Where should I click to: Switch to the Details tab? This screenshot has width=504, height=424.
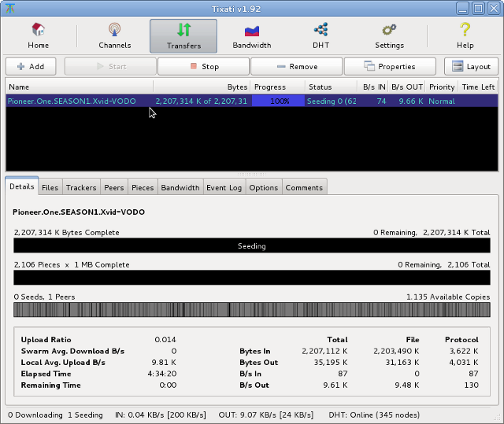22,186
